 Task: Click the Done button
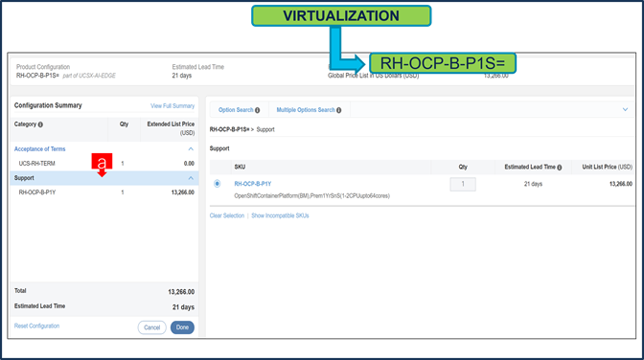182,327
